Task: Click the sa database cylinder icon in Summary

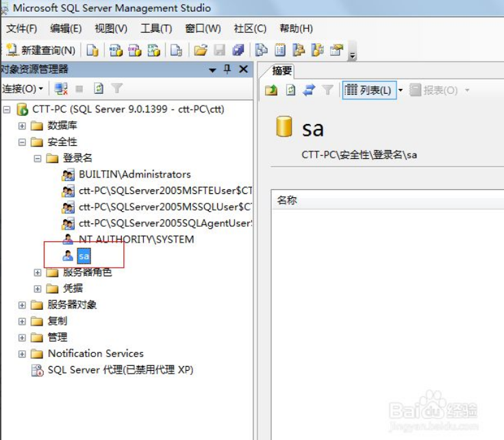Action: 283,126
